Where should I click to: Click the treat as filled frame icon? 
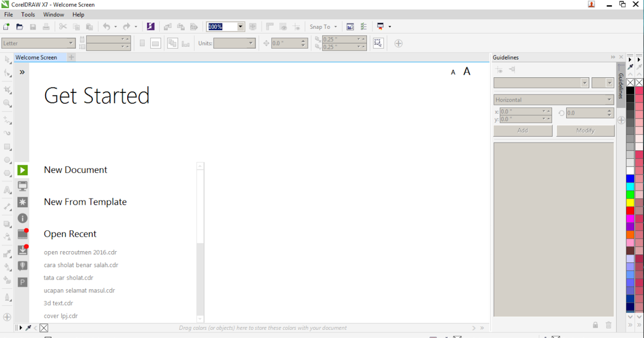(378, 43)
